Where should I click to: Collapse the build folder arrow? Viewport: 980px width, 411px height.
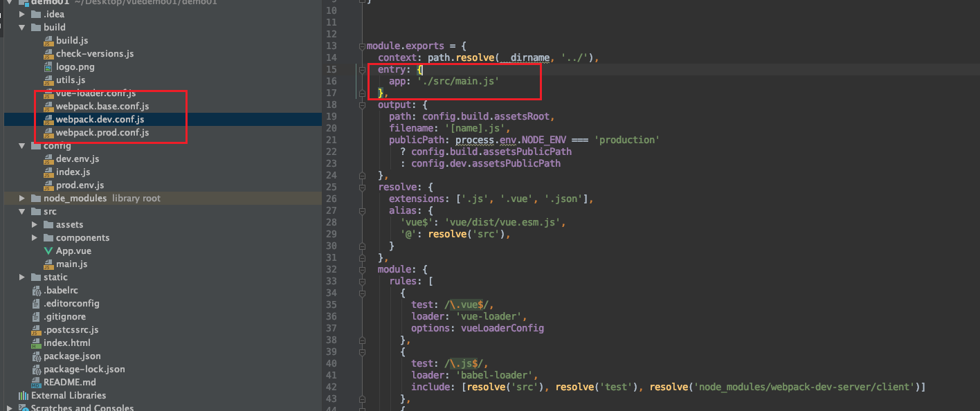23,28
